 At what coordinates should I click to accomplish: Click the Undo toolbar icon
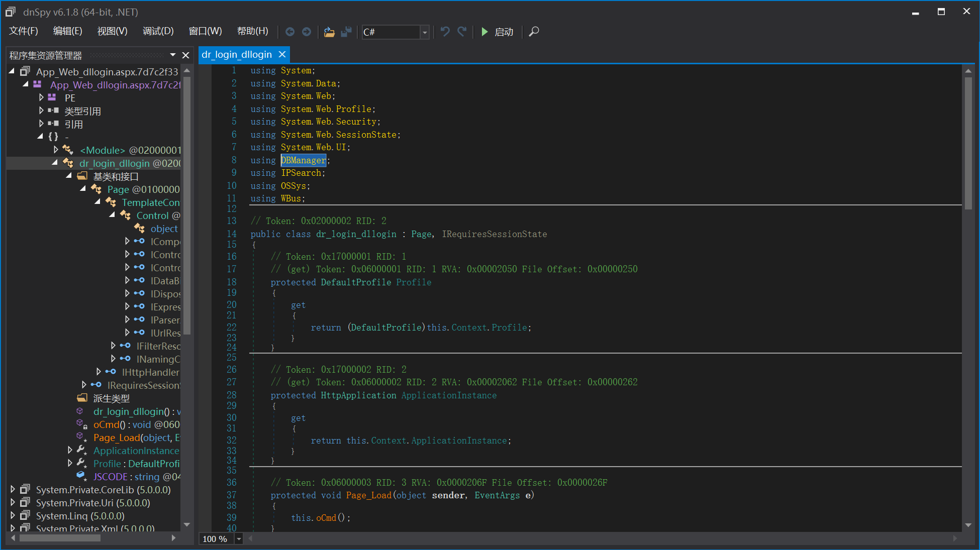click(x=445, y=32)
